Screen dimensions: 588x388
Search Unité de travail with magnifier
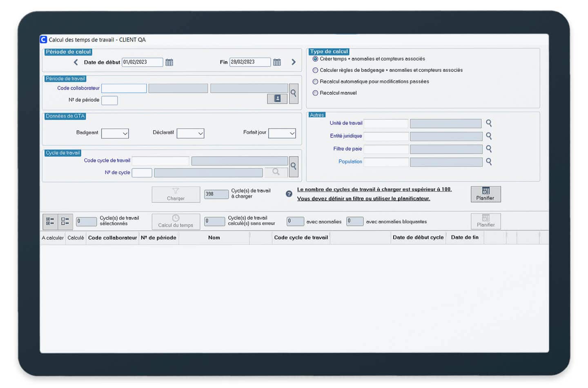pyautogui.click(x=488, y=123)
